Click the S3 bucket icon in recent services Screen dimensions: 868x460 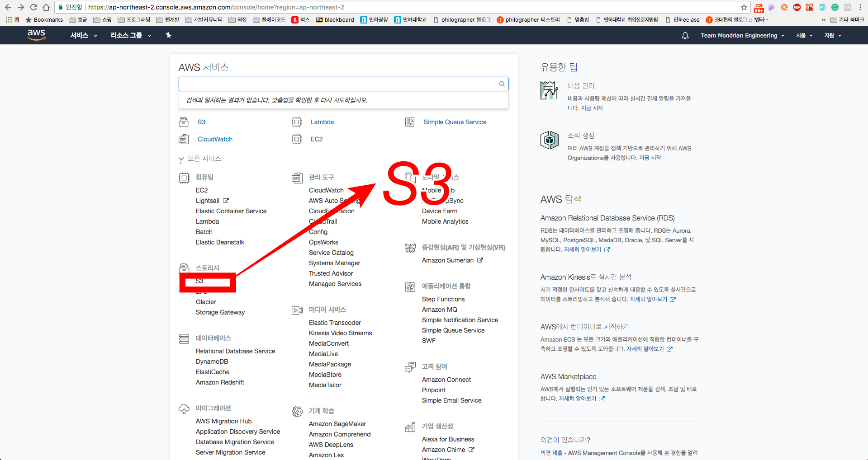184,122
